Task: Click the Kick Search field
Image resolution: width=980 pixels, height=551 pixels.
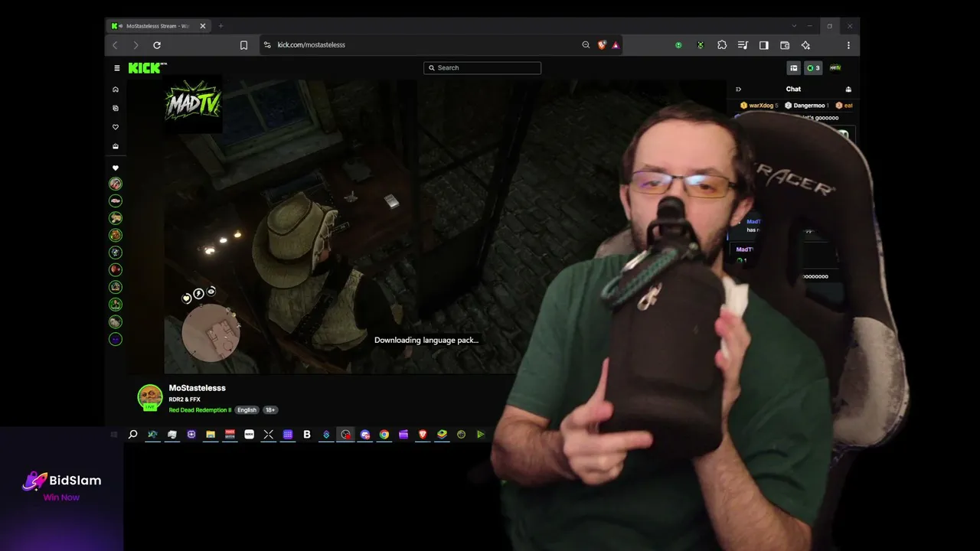Action: tap(482, 68)
